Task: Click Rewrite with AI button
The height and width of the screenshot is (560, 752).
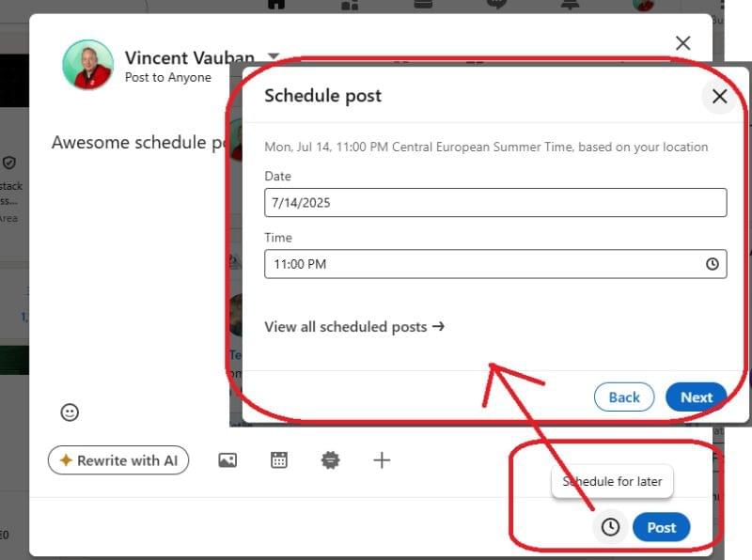Action: point(118,460)
